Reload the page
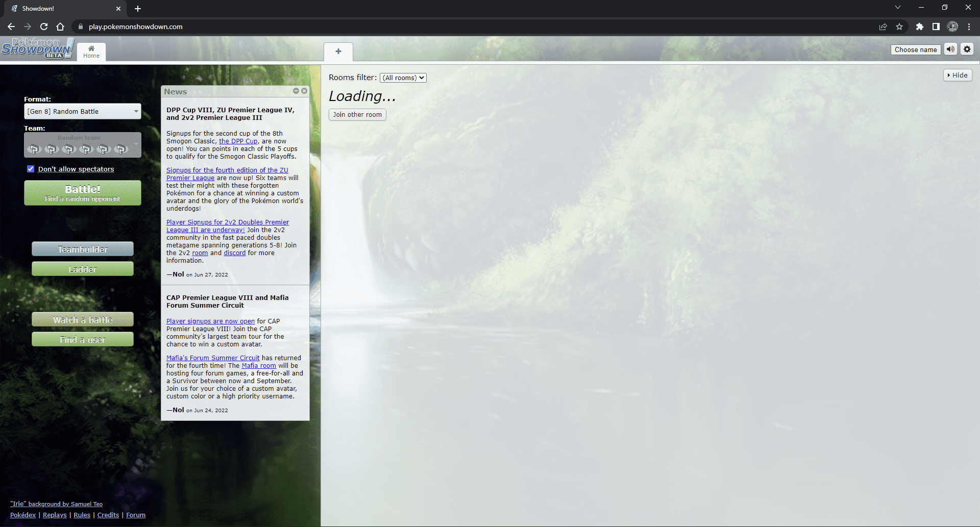980x527 pixels. (x=44, y=27)
